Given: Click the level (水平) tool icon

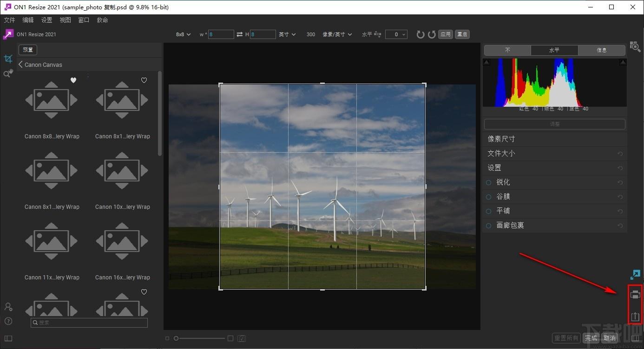Looking at the screenshot, I should [x=377, y=34].
